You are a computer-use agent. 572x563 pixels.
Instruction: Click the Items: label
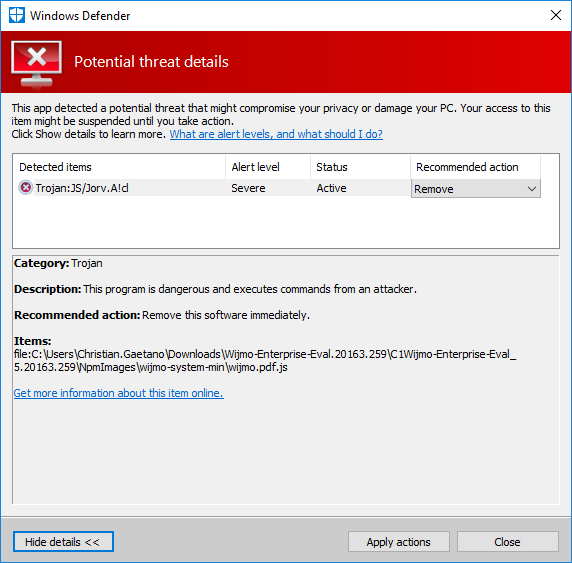pos(32,341)
